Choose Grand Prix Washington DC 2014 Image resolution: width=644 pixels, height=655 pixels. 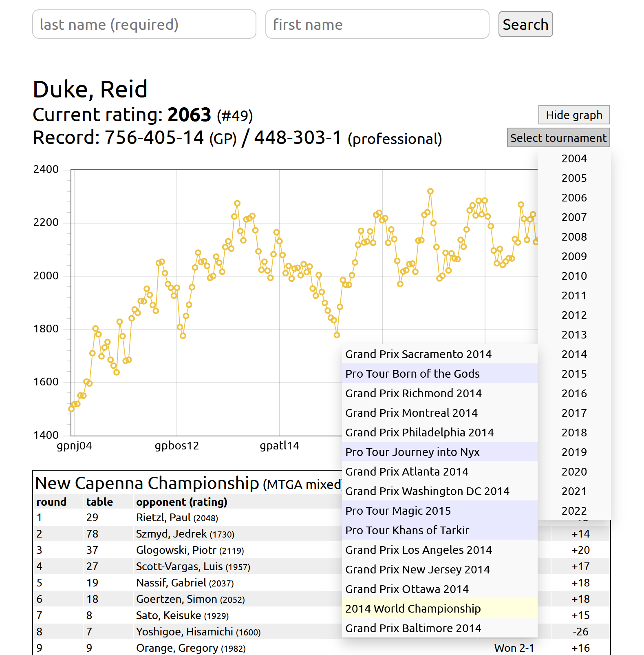tap(439, 491)
